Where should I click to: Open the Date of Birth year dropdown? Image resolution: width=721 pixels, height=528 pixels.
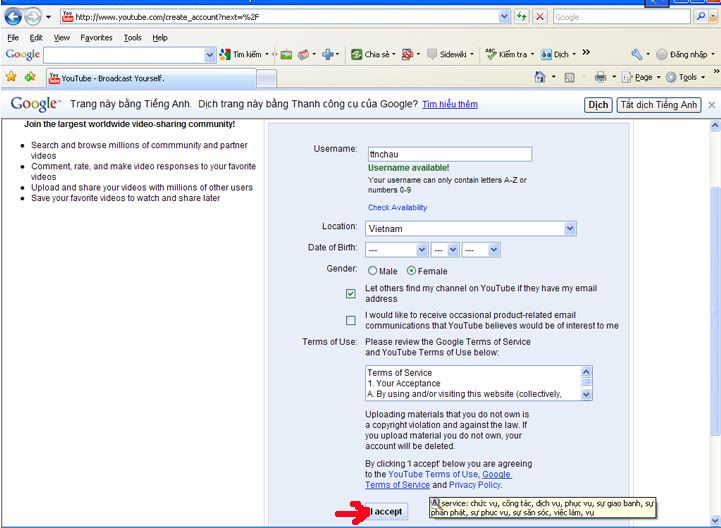coord(481,250)
